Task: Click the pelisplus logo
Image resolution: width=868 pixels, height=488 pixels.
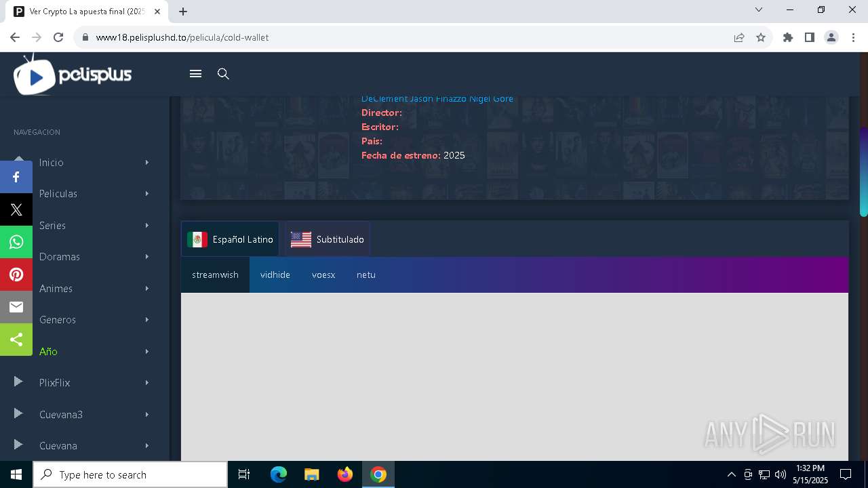Action: tap(73, 75)
